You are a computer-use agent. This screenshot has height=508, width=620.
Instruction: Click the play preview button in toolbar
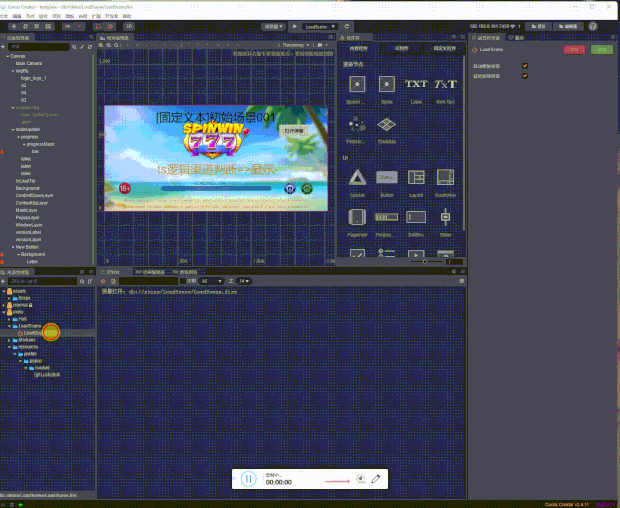295,26
